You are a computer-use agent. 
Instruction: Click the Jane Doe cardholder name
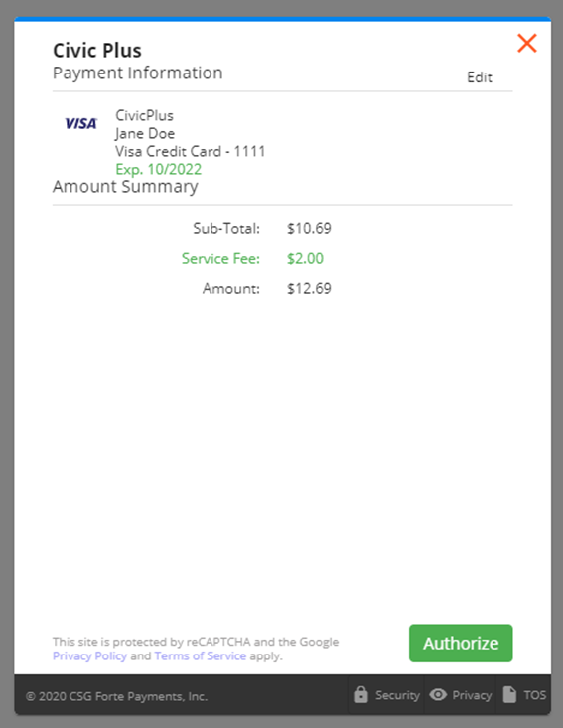[x=145, y=134]
